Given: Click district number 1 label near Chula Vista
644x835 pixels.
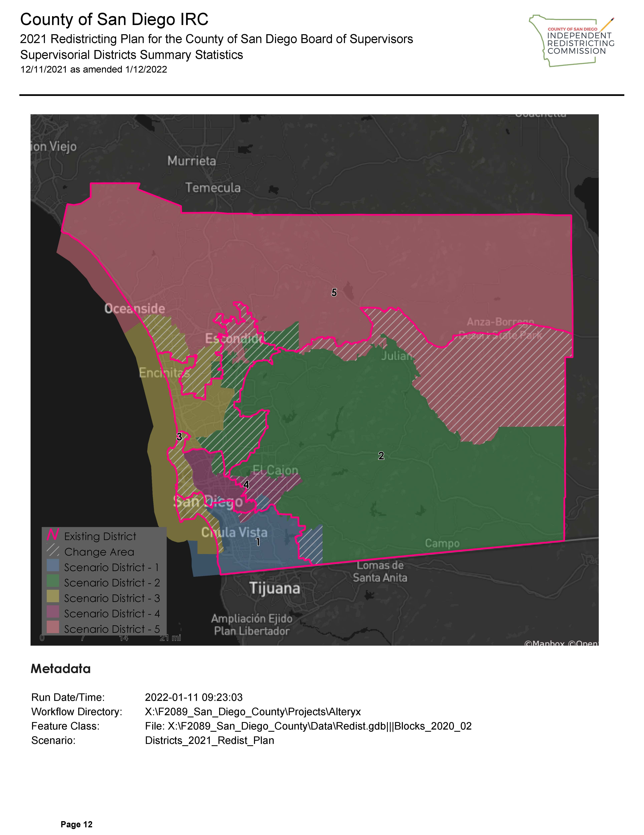Looking at the screenshot, I should tap(258, 542).
